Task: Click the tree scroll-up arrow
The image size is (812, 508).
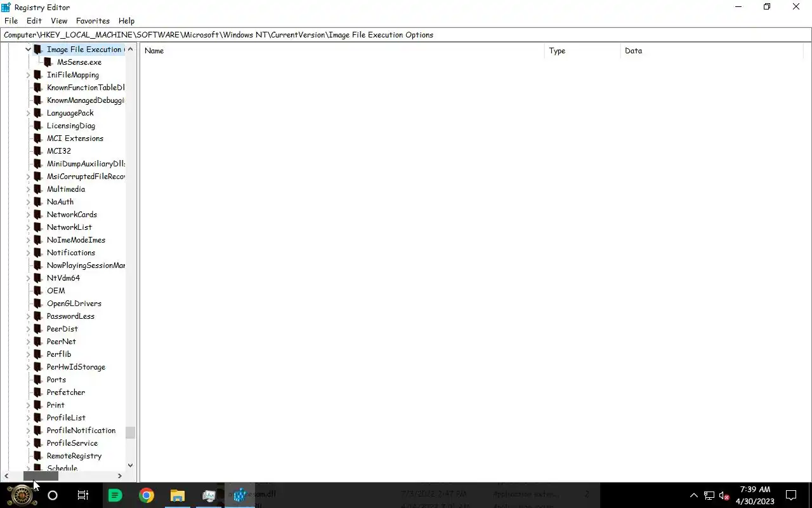Action: 130,49
